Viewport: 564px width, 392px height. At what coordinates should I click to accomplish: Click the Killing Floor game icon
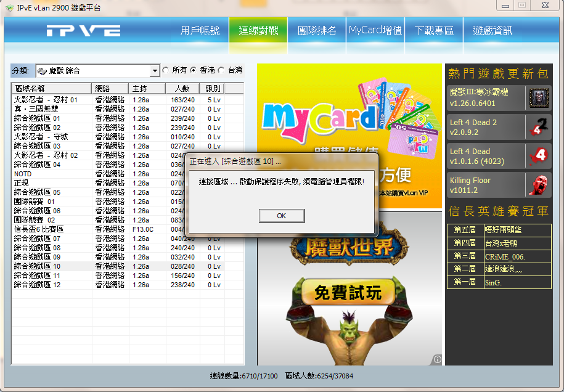pyautogui.click(x=537, y=185)
